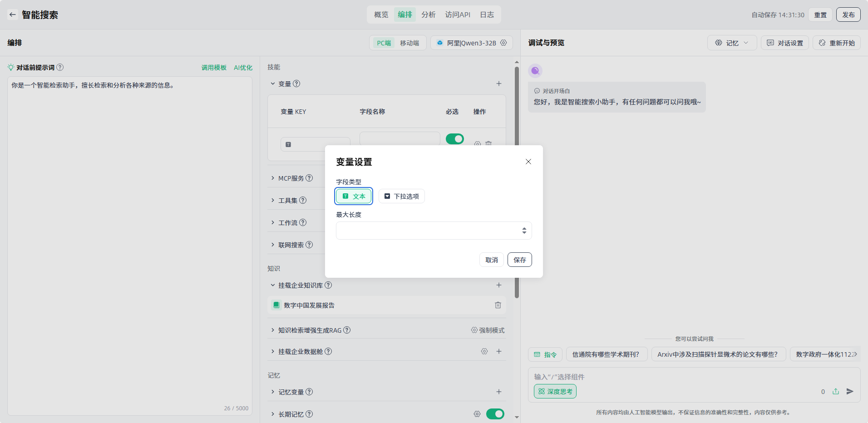Click the upload icon in chat input

pos(836,391)
